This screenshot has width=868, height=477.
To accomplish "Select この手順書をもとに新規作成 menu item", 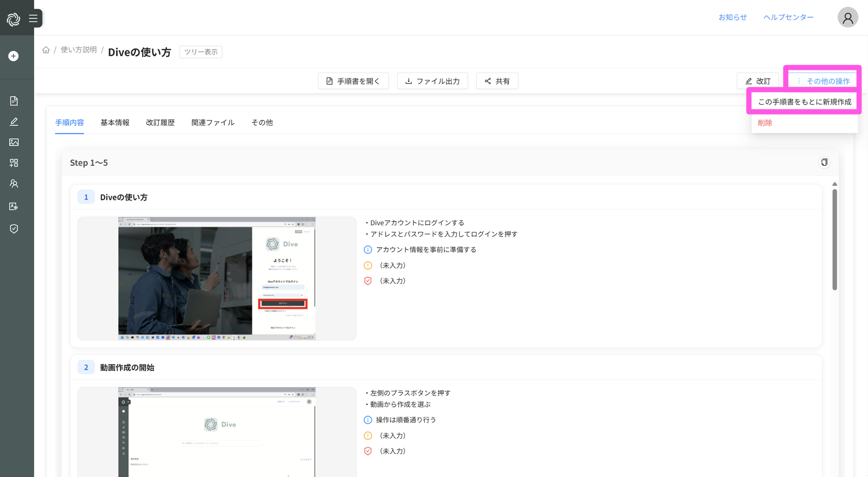I will coord(804,102).
